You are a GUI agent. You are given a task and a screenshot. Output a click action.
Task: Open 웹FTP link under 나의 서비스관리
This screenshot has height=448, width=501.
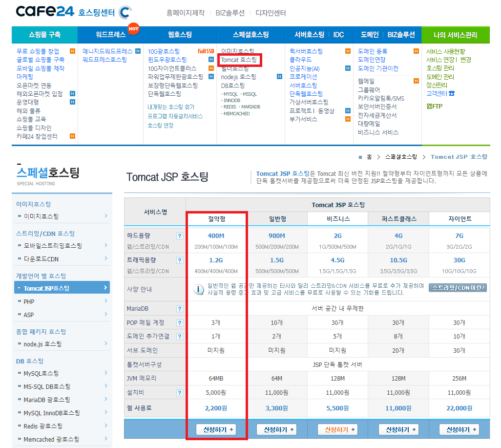434,106
